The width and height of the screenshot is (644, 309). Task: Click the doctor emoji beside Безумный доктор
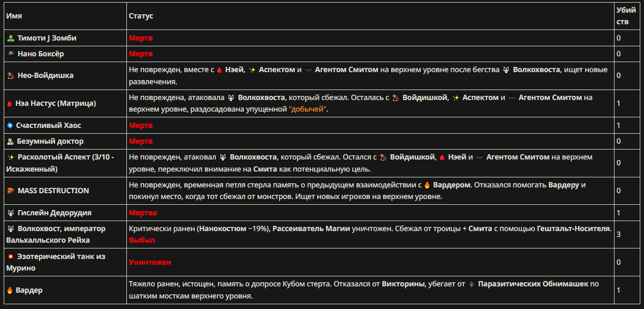point(11,142)
